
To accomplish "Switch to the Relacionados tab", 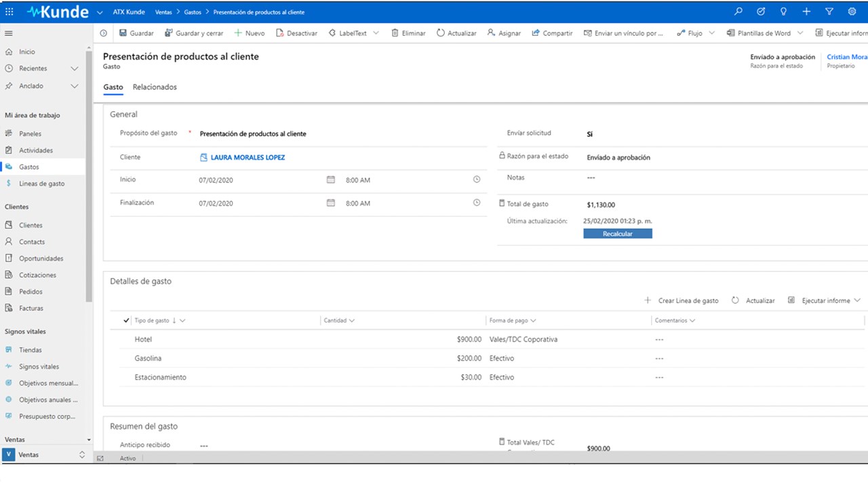I will 155,87.
